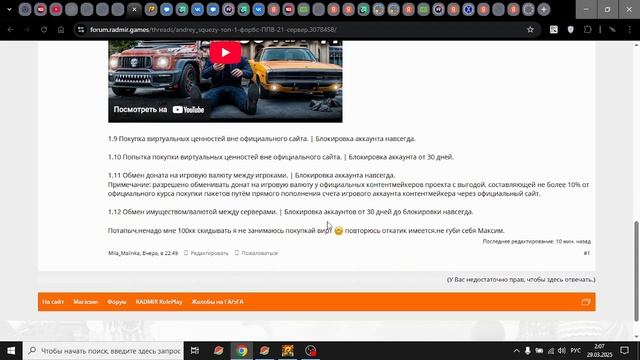Click the icon at the orange bar's right end
640x360 pixels.
(586, 302)
